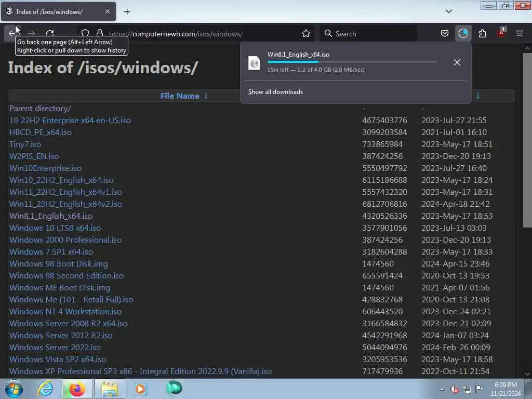
Task: Reload the current page
Action: coord(50,33)
